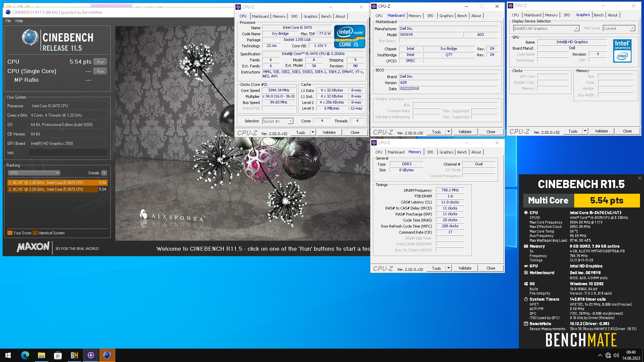Open Socket #1 selection dropdown in CPU-Z
This screenshot has height=362, width=644.
278,121
